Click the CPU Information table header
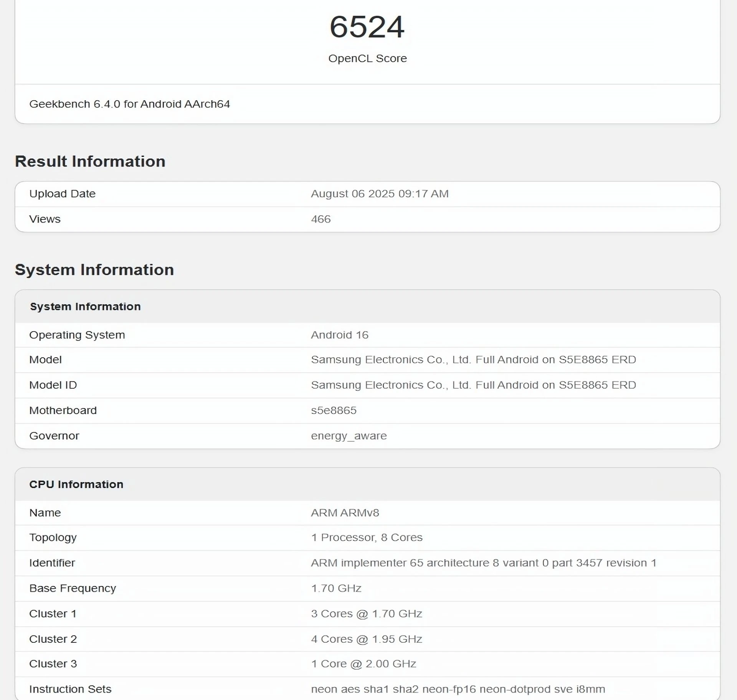The image size is (737, 700). tap(76, 484)
